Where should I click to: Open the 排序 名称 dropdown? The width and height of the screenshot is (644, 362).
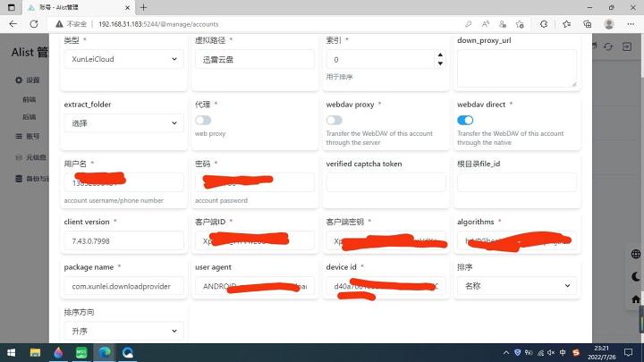[x=517, y=286]
